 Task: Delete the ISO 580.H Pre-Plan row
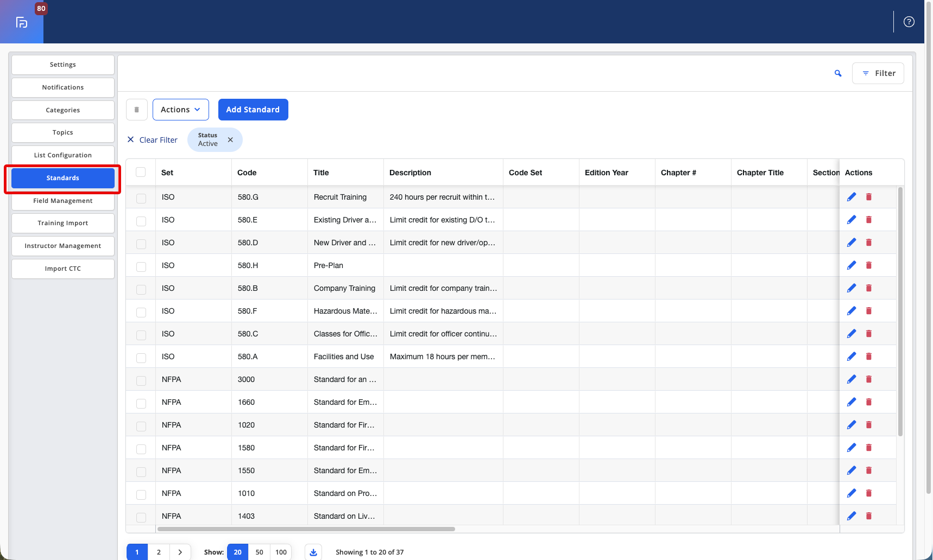point(869,265)
